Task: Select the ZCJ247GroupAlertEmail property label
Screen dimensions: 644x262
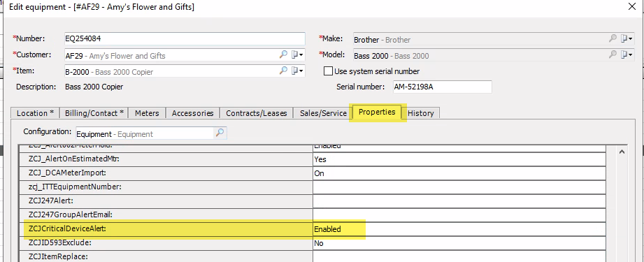Action: [x=70, y=214]
